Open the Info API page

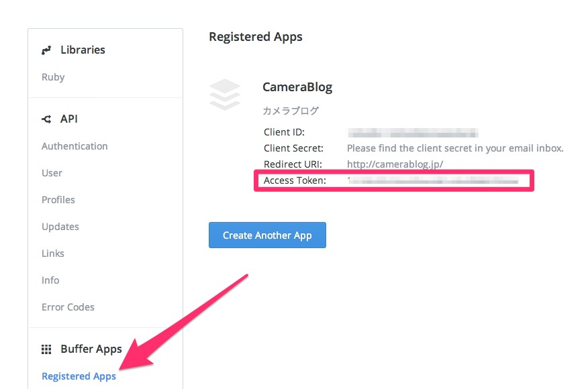[x=50, y=280]
